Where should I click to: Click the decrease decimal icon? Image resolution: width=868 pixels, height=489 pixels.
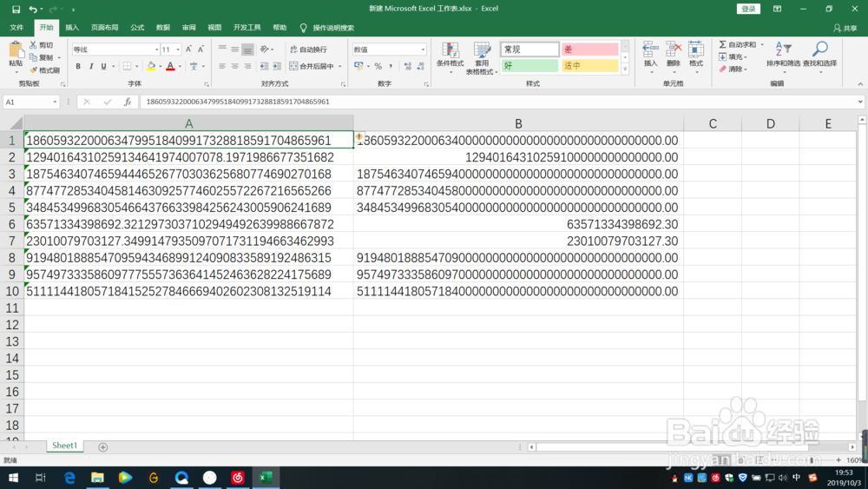pos(421,67)
